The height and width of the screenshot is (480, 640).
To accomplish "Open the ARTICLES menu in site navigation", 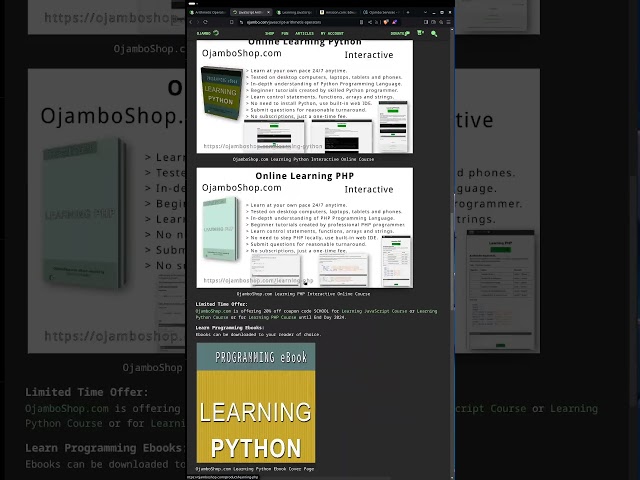I will (x=304, y=33).
